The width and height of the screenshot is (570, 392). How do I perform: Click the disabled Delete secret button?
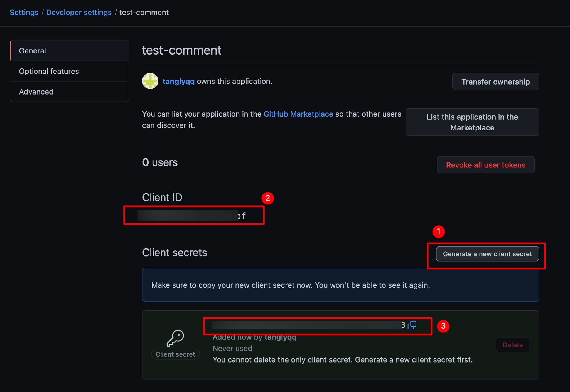point(513,345)
